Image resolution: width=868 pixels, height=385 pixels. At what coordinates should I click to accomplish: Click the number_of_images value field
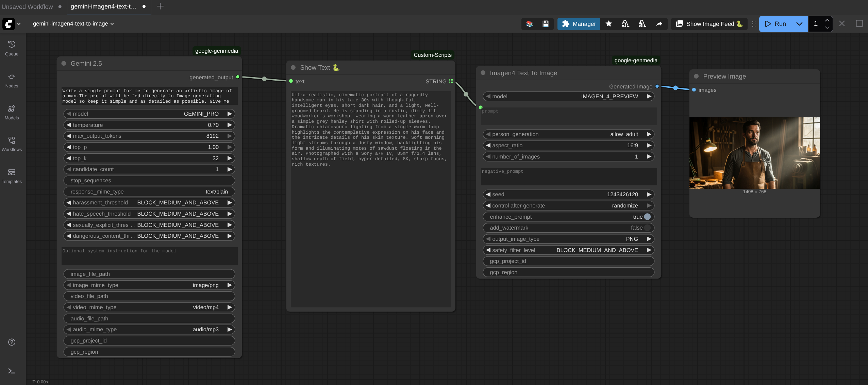pos(568,157)
